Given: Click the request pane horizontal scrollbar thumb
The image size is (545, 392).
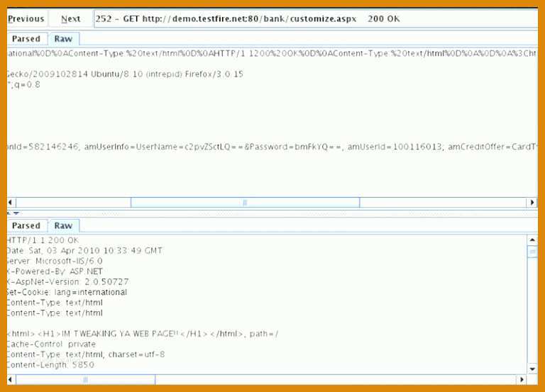Looking at the screenshot, I should 245,203.
